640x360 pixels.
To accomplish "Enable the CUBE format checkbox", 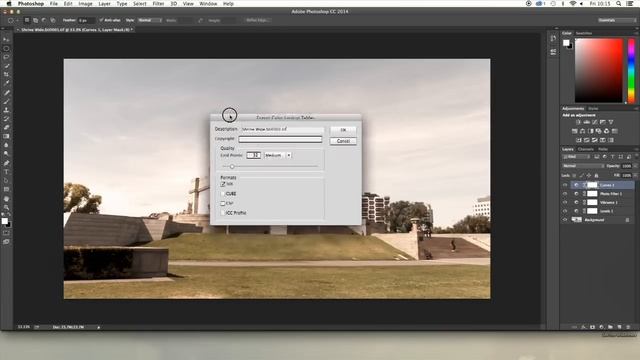I will (x=223, y=194).
